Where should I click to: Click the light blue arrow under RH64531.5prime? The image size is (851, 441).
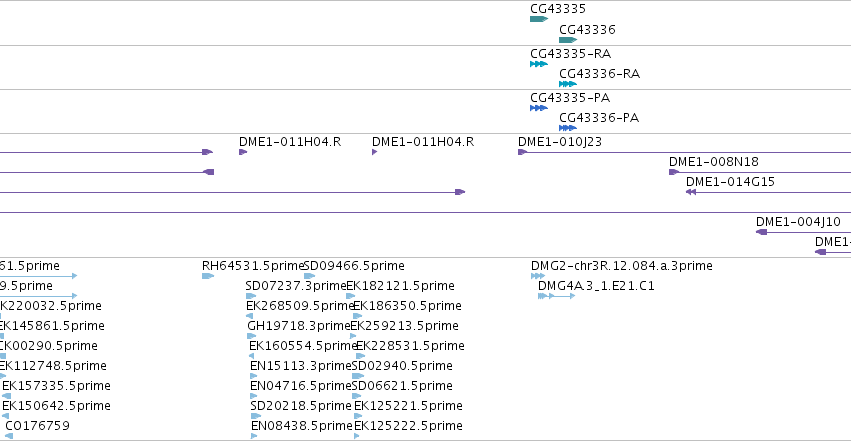208,276
